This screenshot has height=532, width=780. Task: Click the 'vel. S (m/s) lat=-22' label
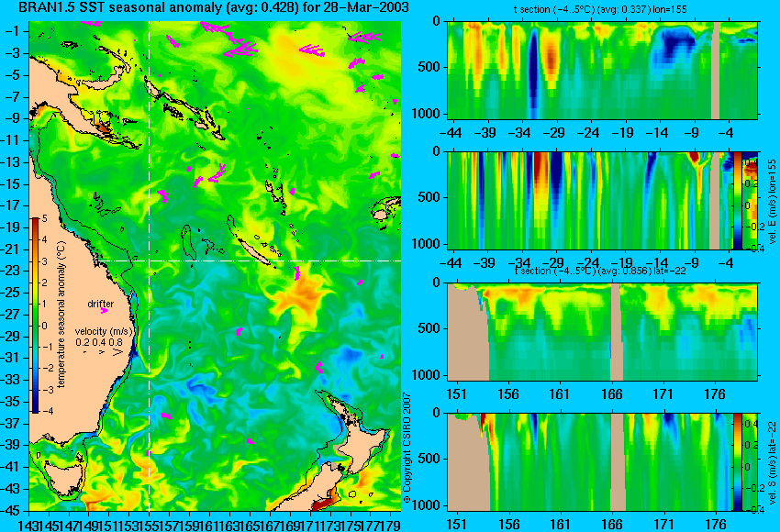[773, 462]
